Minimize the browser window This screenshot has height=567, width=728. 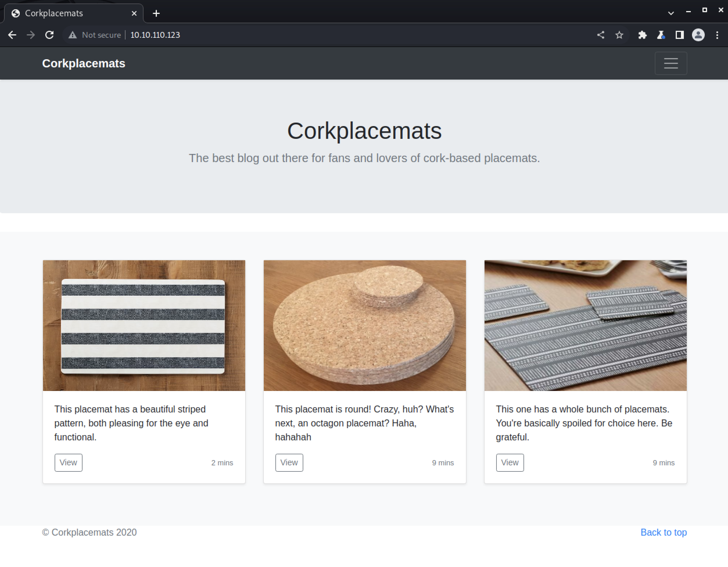(688, 11)
